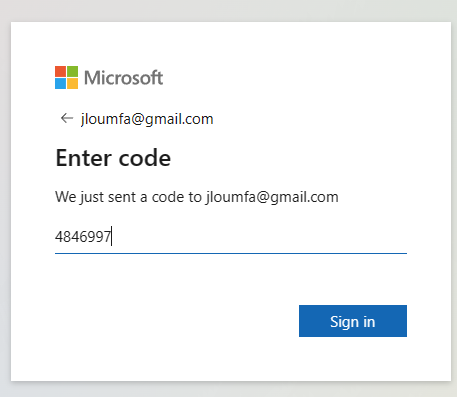Submit with the Sign in button

[353, 321]
